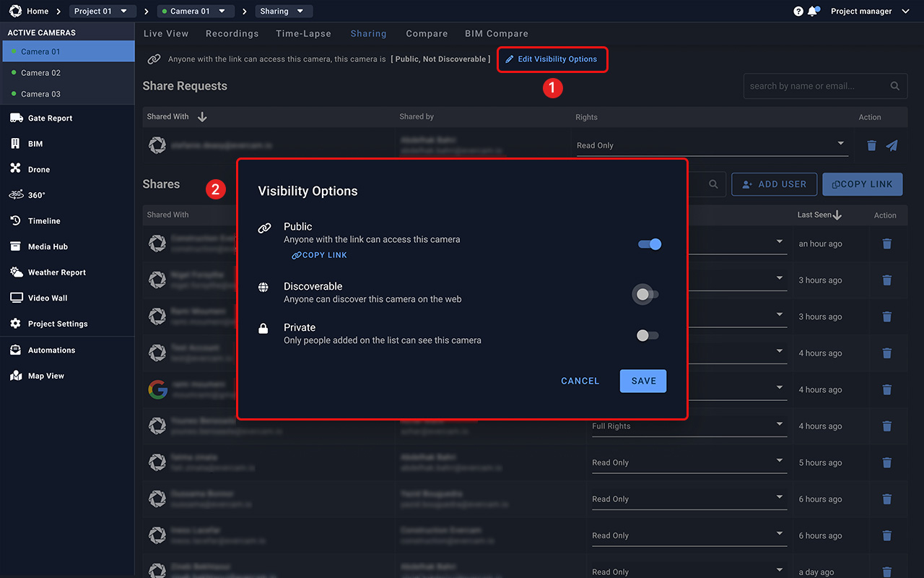924x578 pixels.
Task: Click CANCEL in the dialog
Action: coord(580,381)
